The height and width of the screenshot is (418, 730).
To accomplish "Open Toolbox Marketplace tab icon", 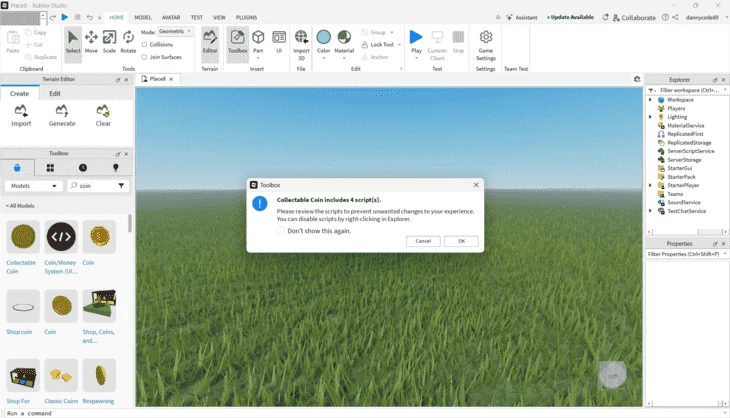I will 17,168.
